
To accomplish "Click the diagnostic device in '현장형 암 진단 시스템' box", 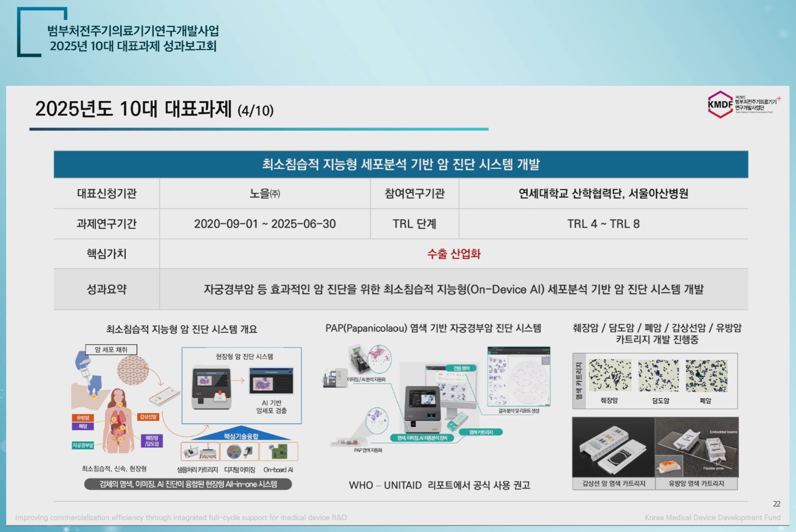I will (x=212, y=387).
